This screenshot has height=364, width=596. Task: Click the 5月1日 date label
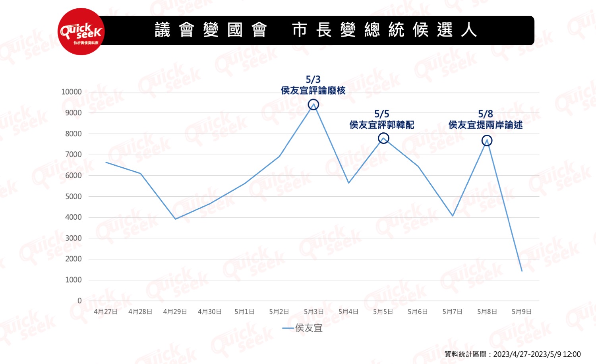pyautogui.click(x=244, y=312)
